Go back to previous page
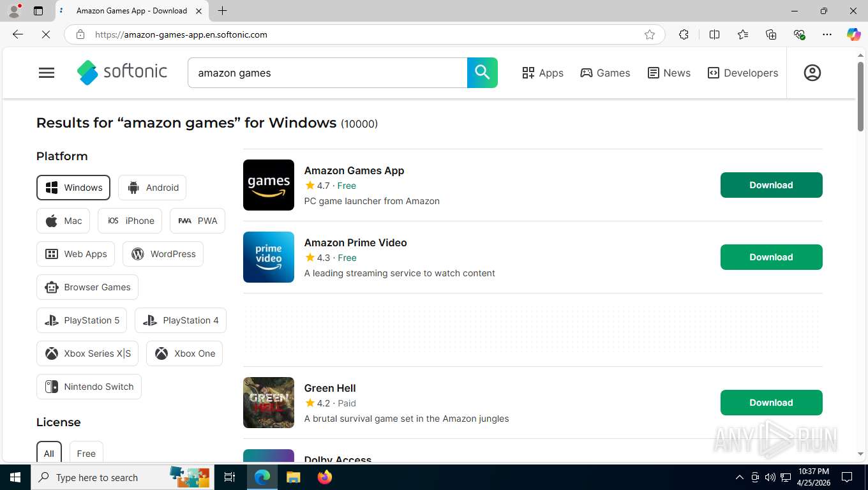The width and height of the screenshot is (868, 490). click(18, 34)
